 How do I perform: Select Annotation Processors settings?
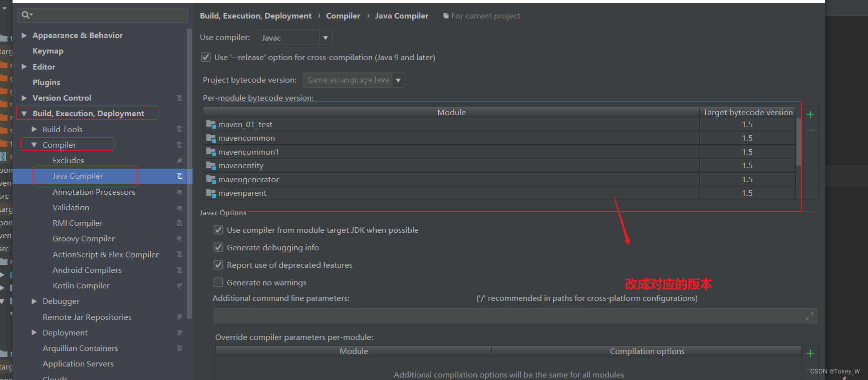tap(94, 192)
